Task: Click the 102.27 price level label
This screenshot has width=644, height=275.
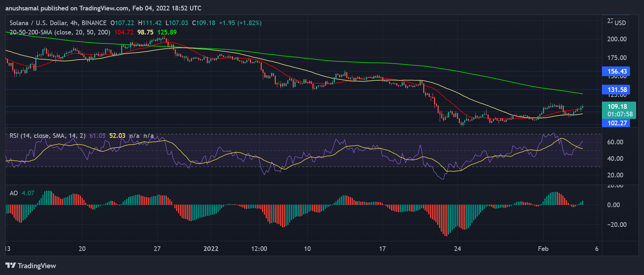Action: coord(617,123)
